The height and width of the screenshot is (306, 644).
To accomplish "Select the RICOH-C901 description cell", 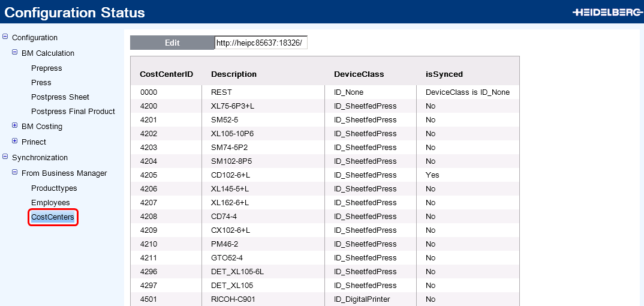I will pyautogui.click(x=233, y=299).
